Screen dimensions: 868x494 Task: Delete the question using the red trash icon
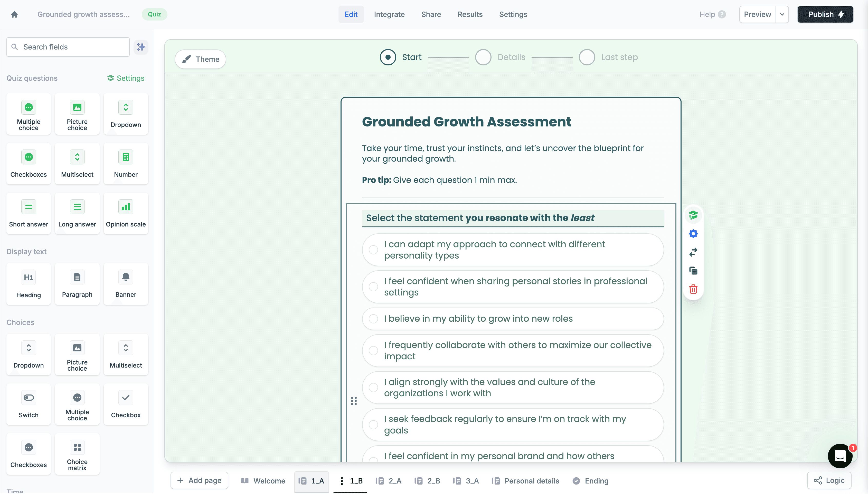693,289
